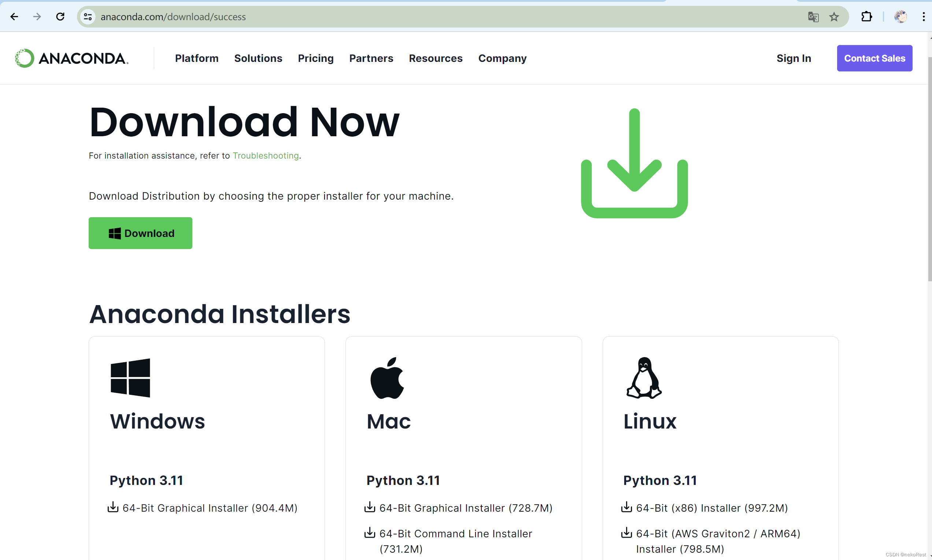The image size is (932, 560).
Task: Click the Anaconda Installers heading
Action: pos(220,314)
